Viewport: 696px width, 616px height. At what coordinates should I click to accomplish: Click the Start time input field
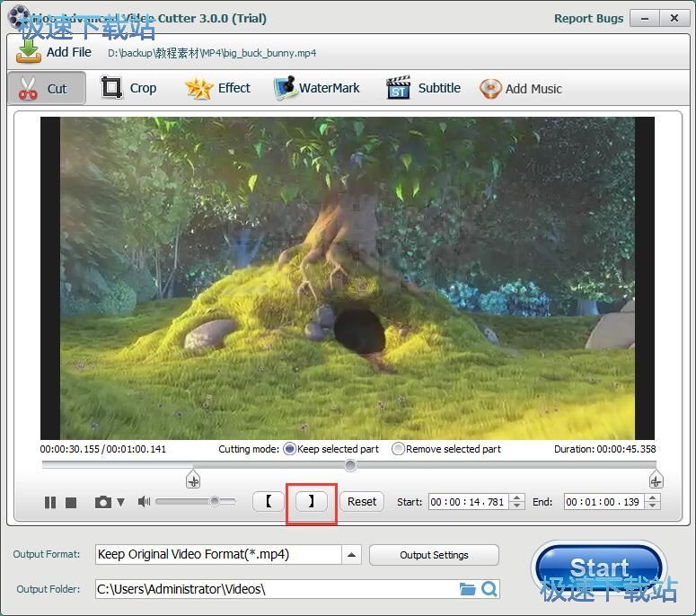click(469, 502)
